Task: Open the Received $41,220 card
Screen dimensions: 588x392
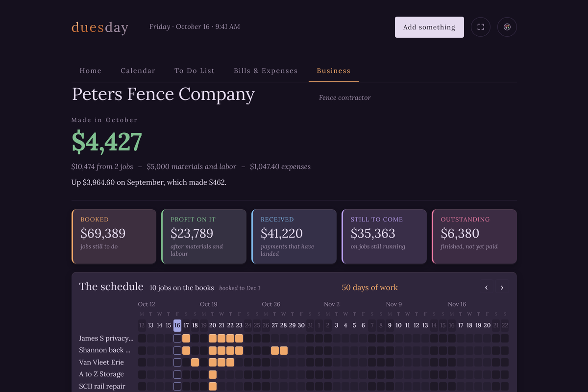Action: point(294,237)
